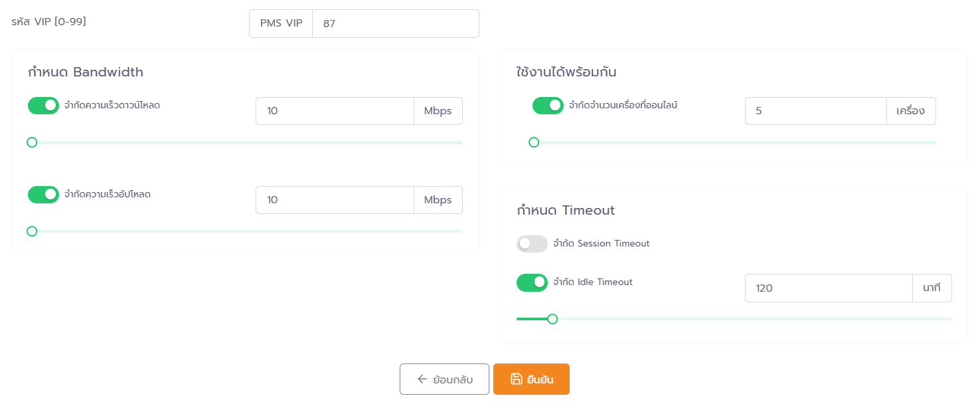Viewport: 980px width, 412px height.
Task: Click the online device count field
Action: tap(815, 111)
